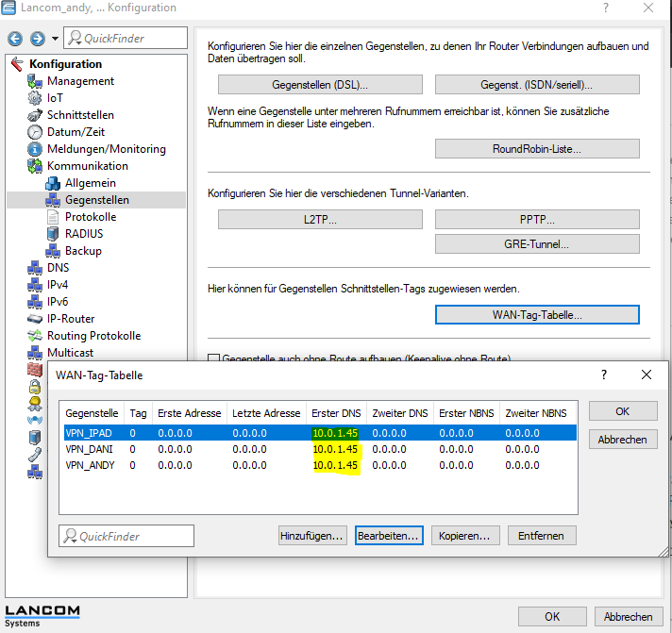
Task: Select the VPN_IPAD table row
Action: point(320,433)
